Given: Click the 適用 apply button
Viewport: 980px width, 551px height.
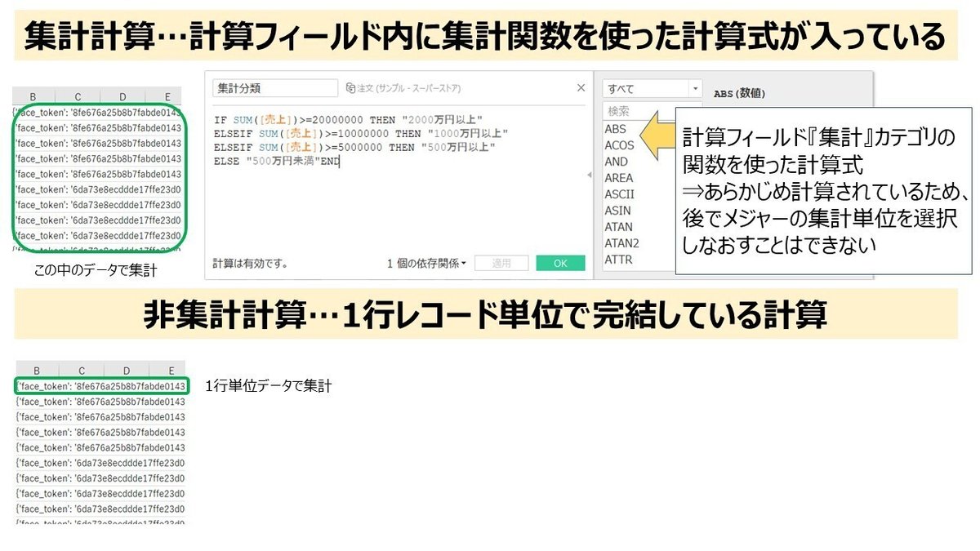Looking at the screenshot, I should (502, 263).
